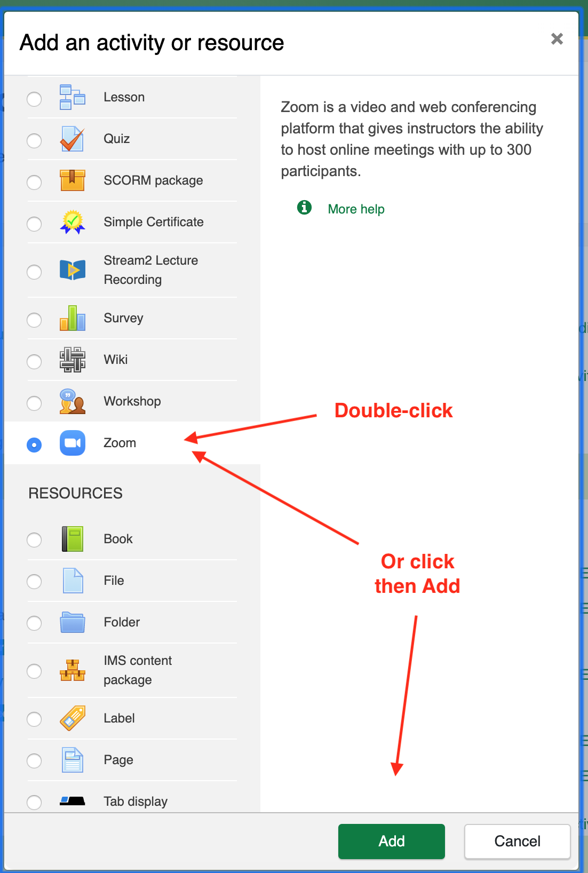Image resolution: width=588 pixels, height=873 pixels.
Task: Click the Quiz checkmark icon
Action: [72, 139]
